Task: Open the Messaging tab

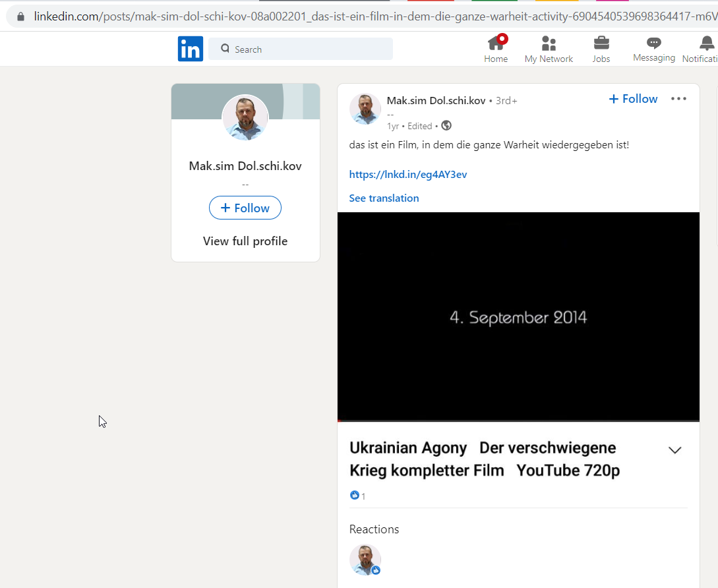Action: 654,49
